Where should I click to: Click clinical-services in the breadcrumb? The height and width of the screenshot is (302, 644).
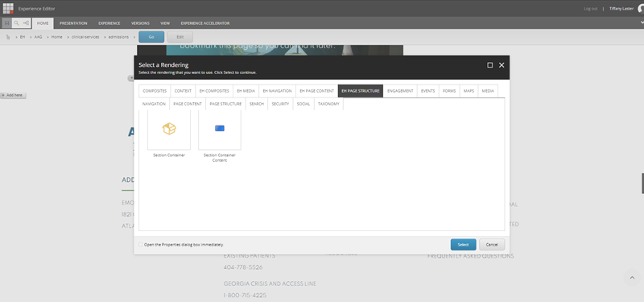(85, 37)
